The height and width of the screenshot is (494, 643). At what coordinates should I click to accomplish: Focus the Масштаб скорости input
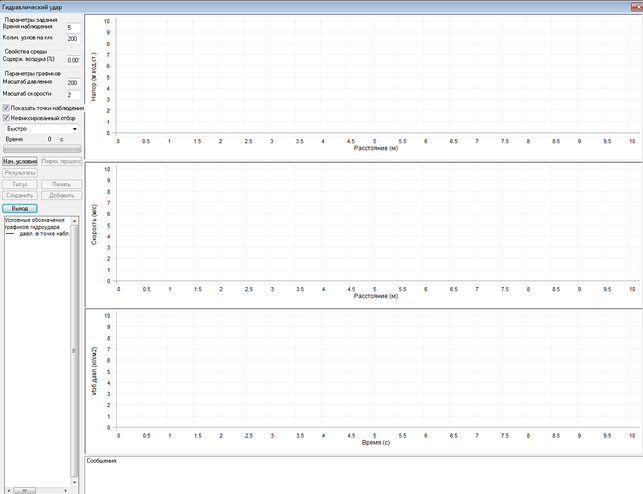[x=71, y=94]
